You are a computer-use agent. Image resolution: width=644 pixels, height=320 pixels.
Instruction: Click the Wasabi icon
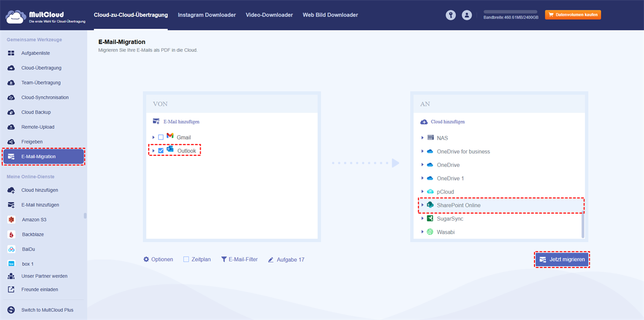[430, 232]
